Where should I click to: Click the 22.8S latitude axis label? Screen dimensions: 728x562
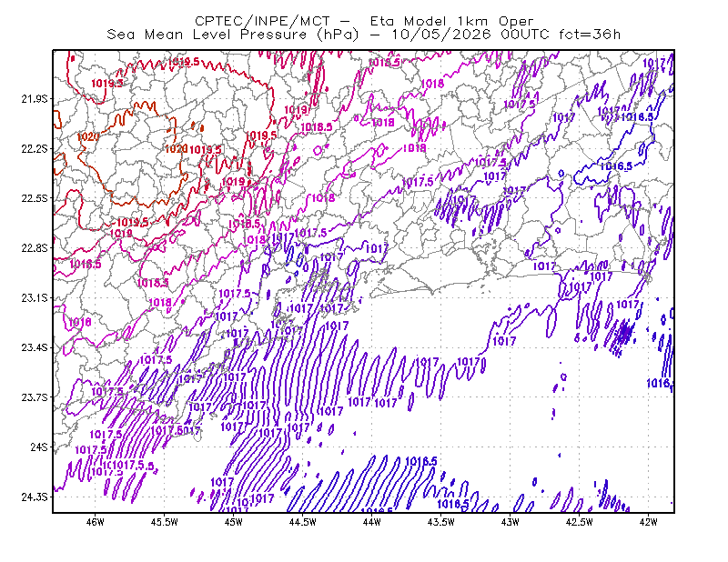click(35, 248)
